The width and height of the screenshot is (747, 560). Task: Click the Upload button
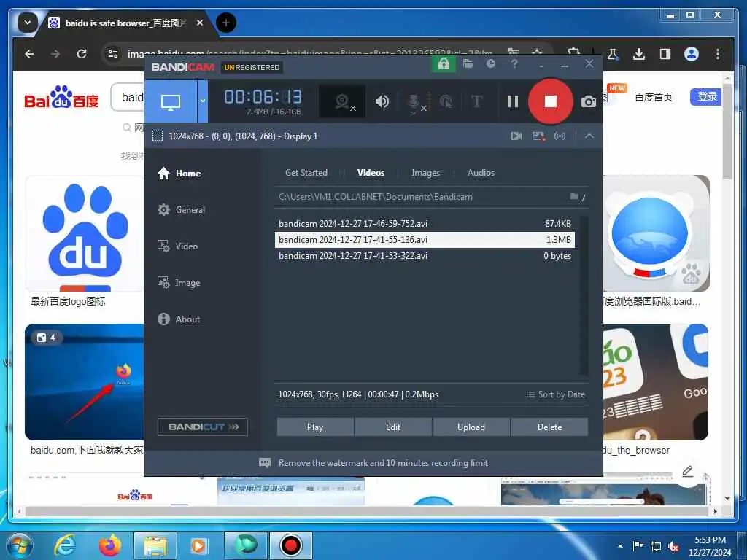(x=471, y=427)
